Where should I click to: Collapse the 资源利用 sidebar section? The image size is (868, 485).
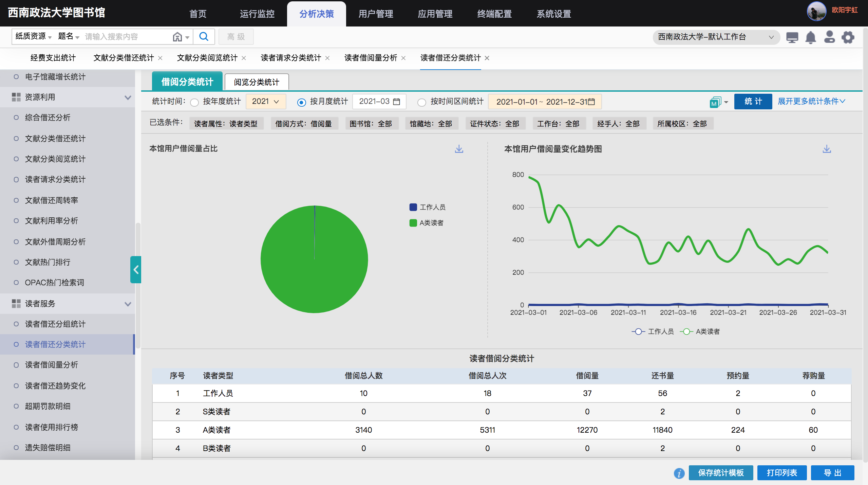[x=128, y=97]
